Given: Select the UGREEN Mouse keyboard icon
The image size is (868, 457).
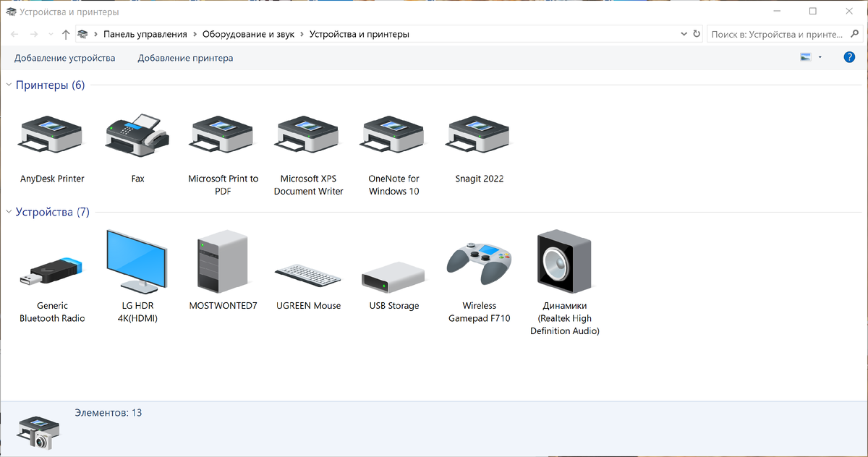Looking at the screenshot, I should (x=308, y=276).
